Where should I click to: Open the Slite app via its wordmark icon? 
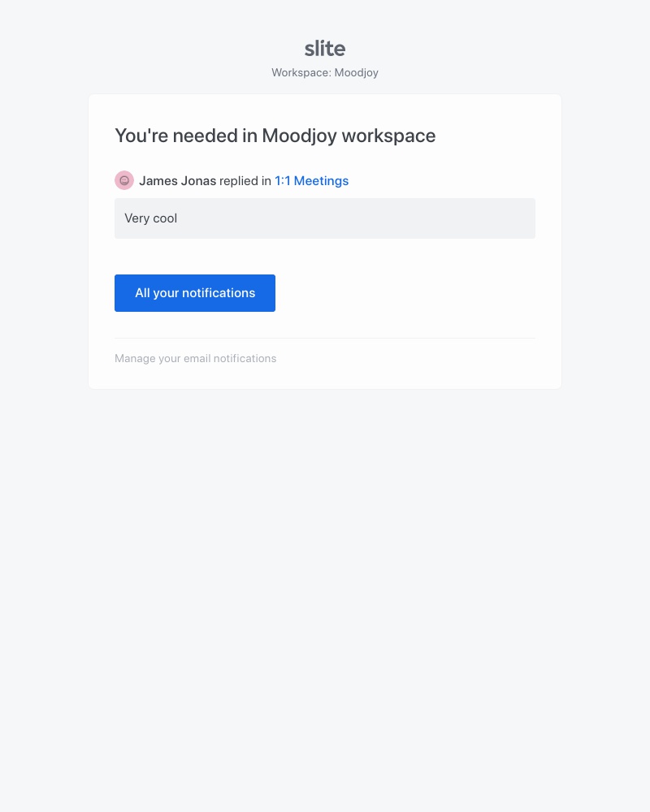click(x=324, y=48)
